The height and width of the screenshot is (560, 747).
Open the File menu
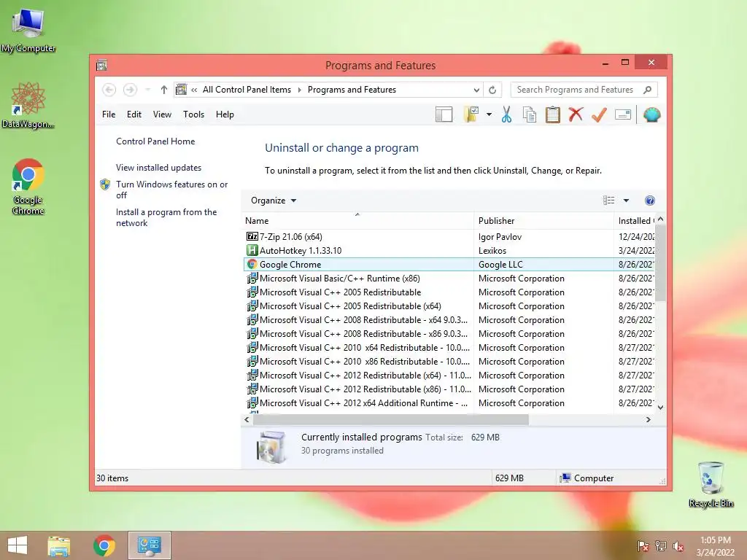pyautogui.click(x=109, y=114)
